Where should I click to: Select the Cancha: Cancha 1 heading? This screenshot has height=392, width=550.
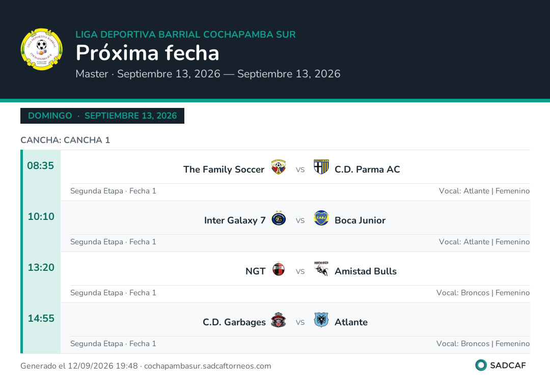click(65, 140)
